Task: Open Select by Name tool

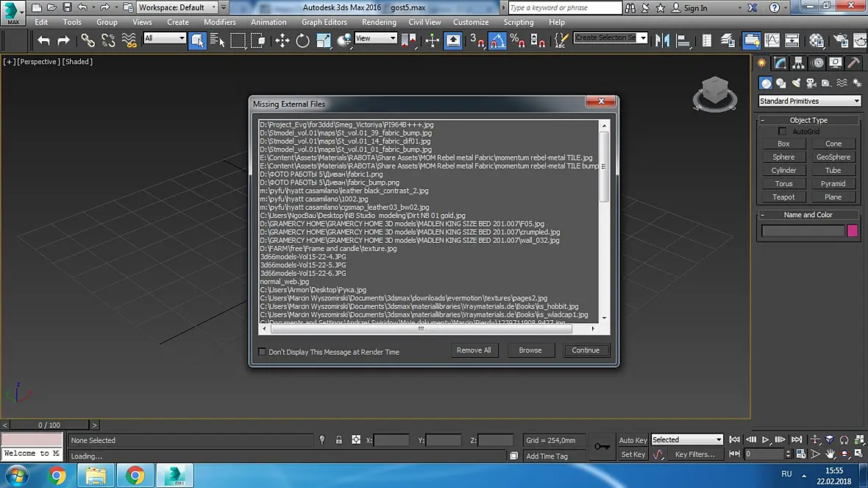Action: coord(218,40)
